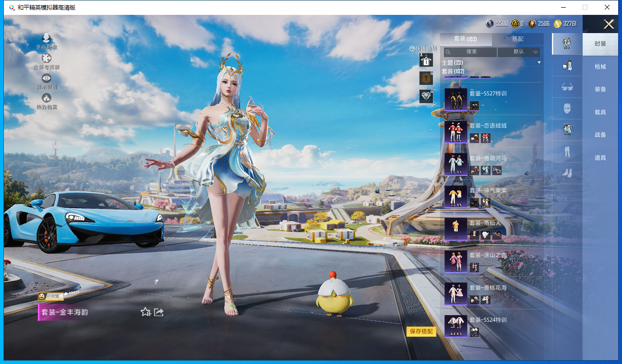Select the glasses category icon
Image resolution: width=622 pixels, height=364 pixels.
[x=567, y=87]
